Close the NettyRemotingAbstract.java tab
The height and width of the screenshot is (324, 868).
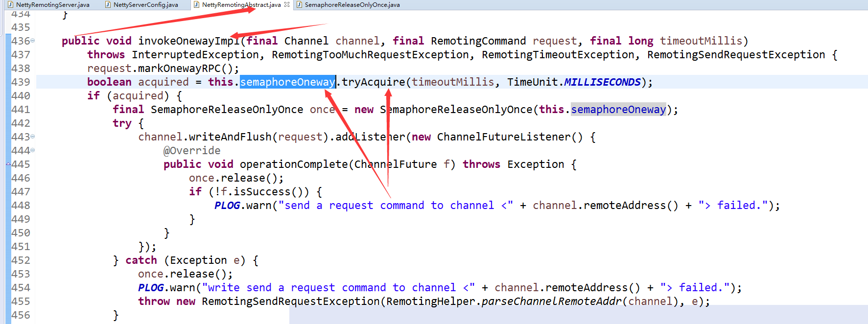click(287, 4)
